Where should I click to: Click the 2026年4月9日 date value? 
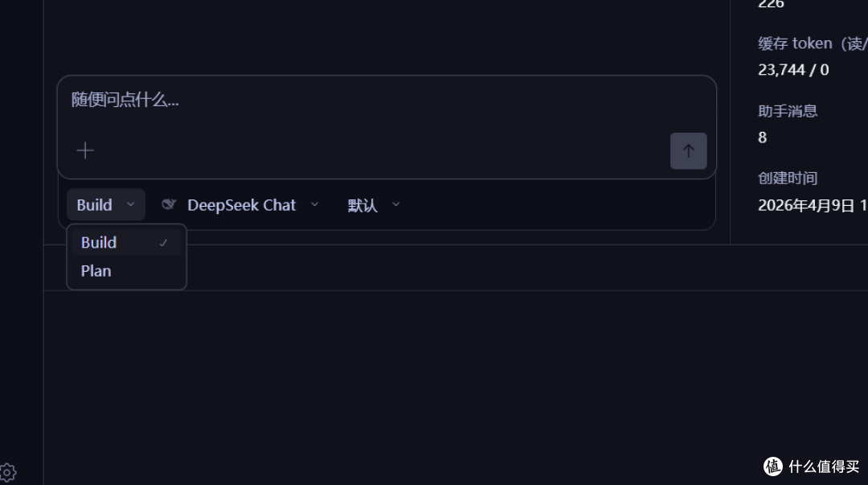[x=806, y=206]
